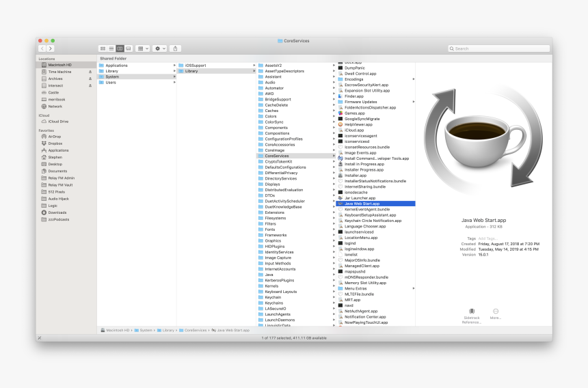Select Time Machine in the sidebar
Image resolution: width=588 pixels, height=388 pixels.
click(59, 72)
